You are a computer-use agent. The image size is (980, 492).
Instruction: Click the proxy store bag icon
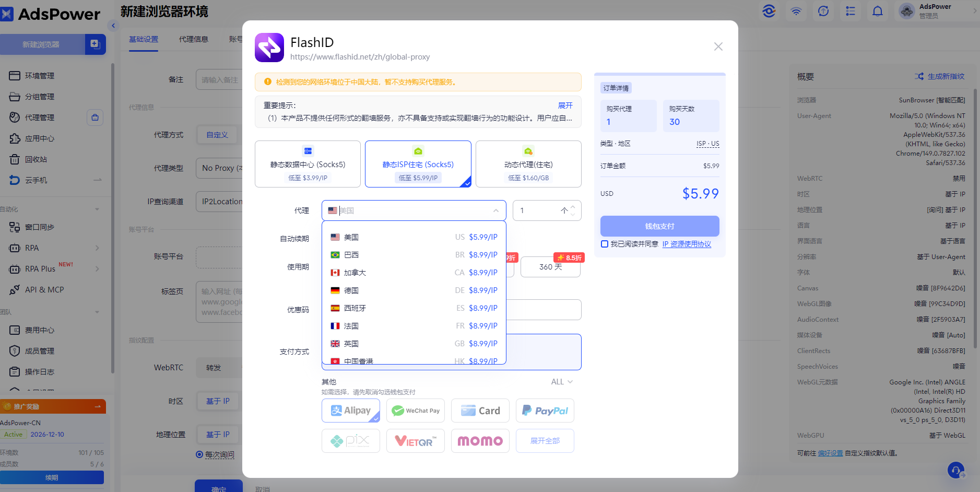tap(95, 118)
